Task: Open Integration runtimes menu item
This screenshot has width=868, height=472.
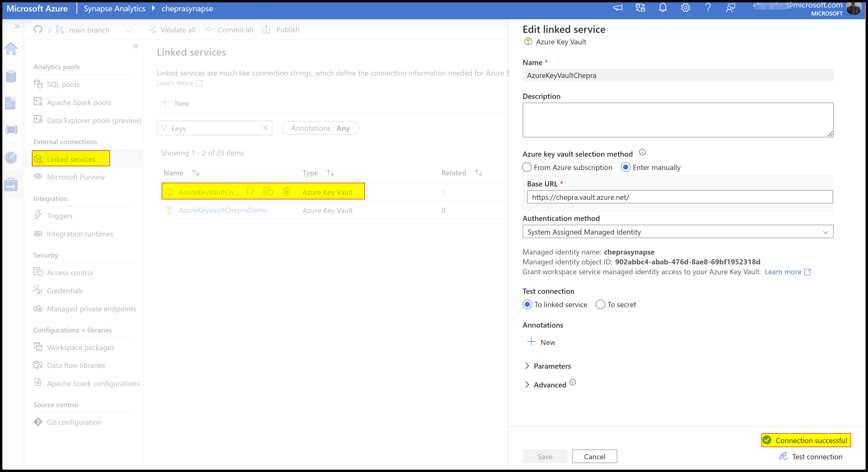Action: point(73,233)
